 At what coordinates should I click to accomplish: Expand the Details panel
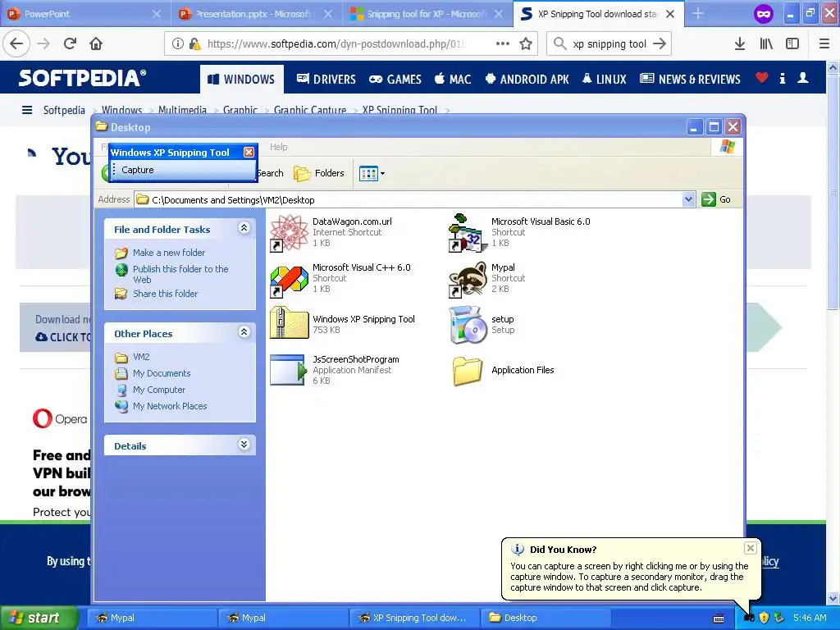pos(244,445)
